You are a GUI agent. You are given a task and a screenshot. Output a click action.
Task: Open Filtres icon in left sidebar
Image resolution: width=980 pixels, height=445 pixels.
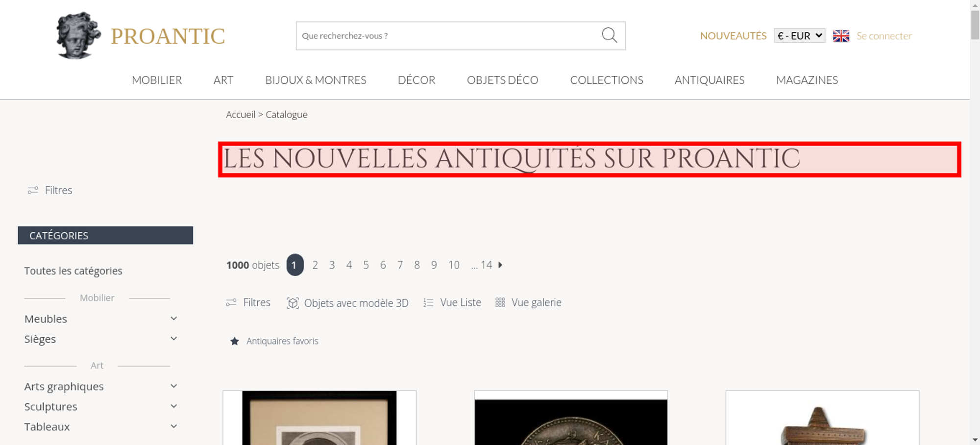point(33,190)
